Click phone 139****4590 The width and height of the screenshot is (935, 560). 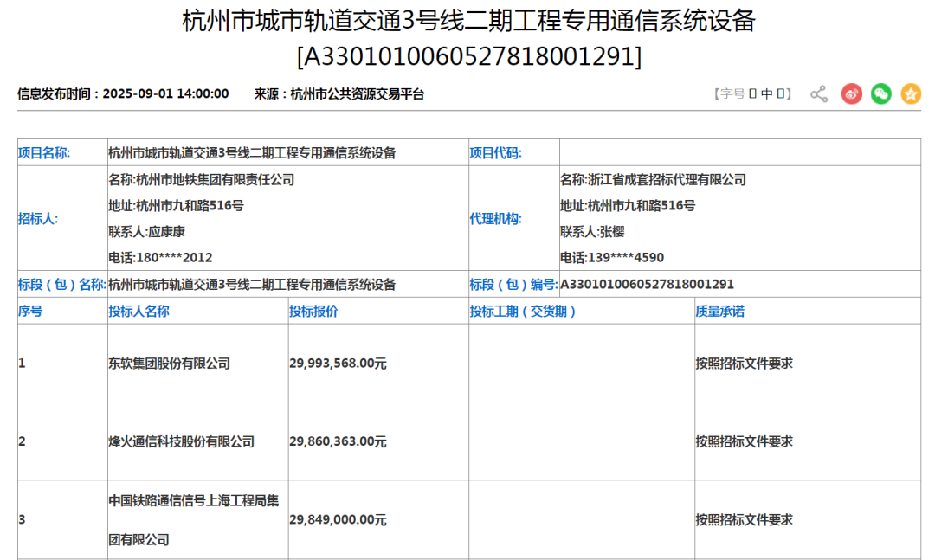(626, 258)
